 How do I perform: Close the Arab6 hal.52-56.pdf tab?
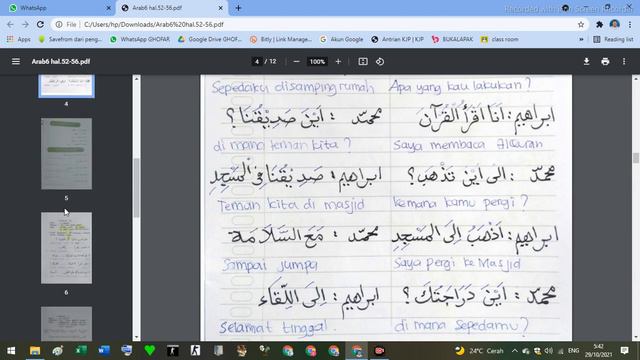(220, 8)
